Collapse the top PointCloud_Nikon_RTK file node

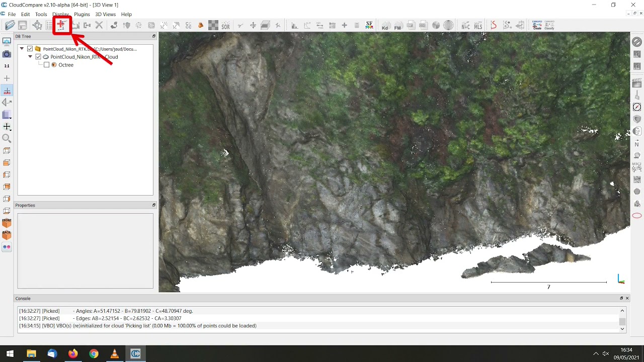point(22,49)
